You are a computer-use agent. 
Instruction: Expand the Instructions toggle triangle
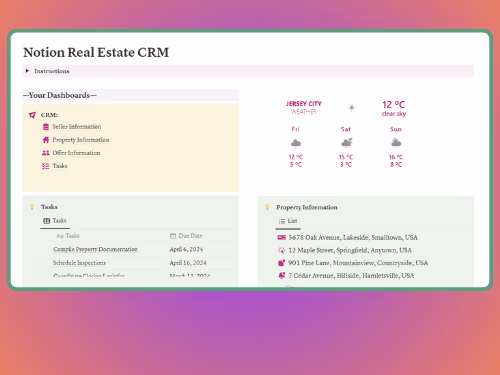pyautogui.click(x=27, y=71)
